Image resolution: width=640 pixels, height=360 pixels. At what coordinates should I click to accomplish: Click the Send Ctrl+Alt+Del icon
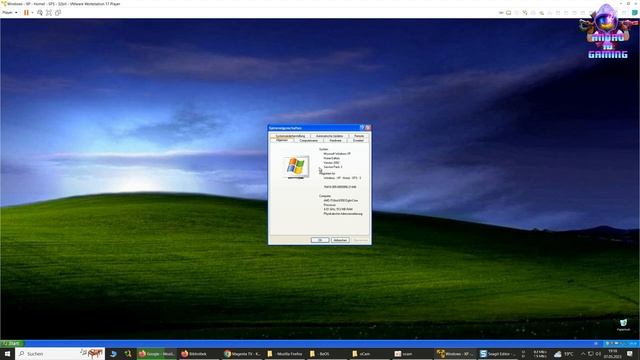pyautogui.click(x=40, y=13)
